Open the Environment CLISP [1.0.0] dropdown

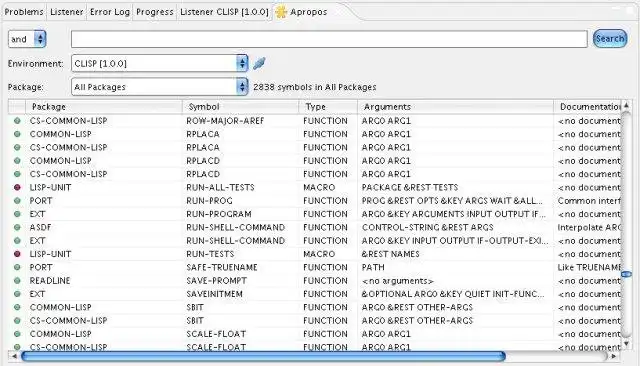[x=160, y=63]
